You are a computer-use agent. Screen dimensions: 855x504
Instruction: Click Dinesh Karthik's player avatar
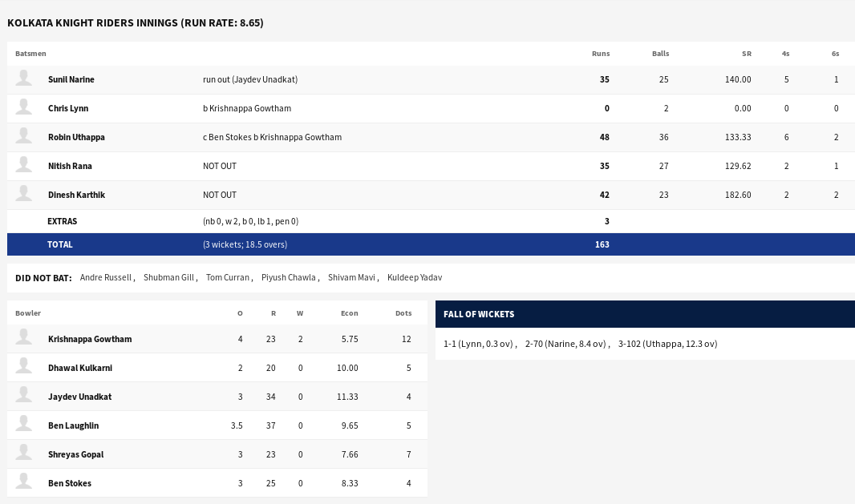(23, 193)
